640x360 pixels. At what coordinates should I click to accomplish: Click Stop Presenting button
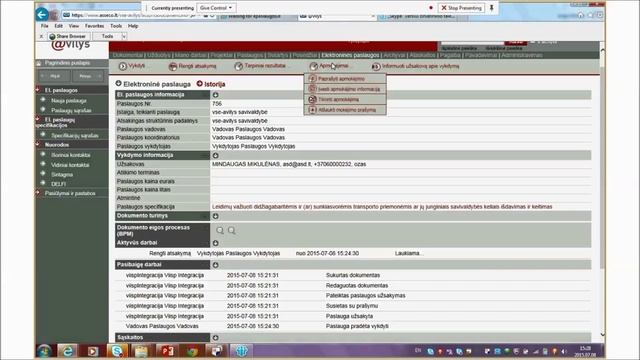click(461, 8)
